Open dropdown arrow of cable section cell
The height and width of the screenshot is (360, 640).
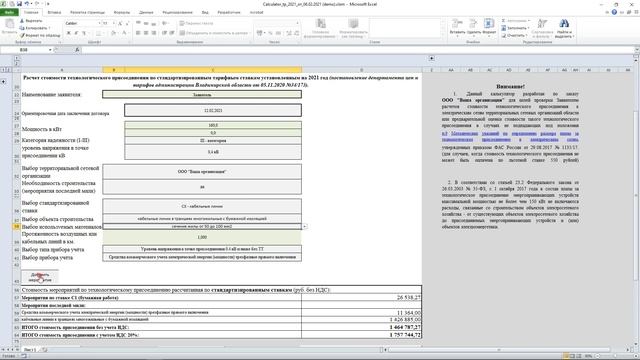pos(304,226)
